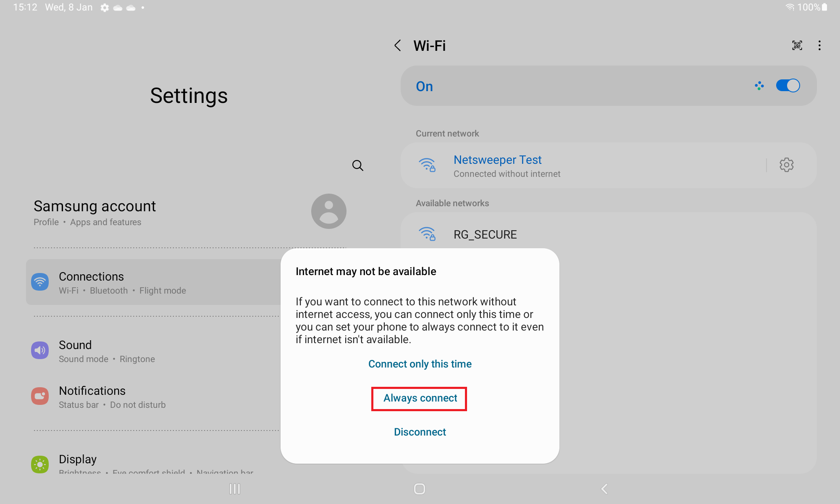This screenshot has width=840, height=504.
Task: Select the Sound settings icon
Action: 40,350
